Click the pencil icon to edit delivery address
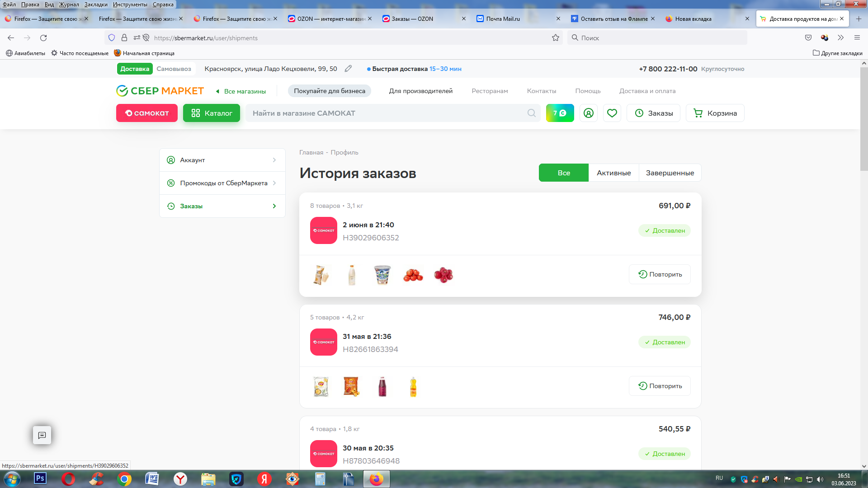The height and width of the screenshot is (488, 868). [x=348, y=69]
